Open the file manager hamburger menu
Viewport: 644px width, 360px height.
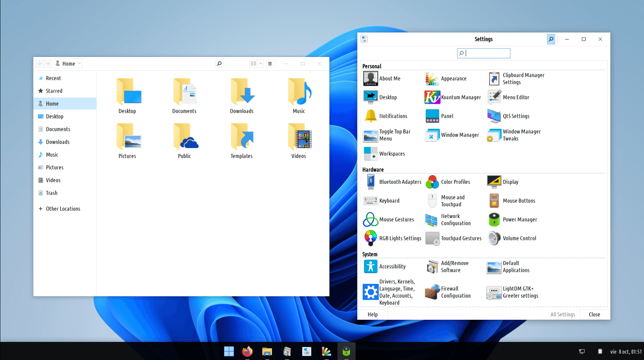(270, 64)
